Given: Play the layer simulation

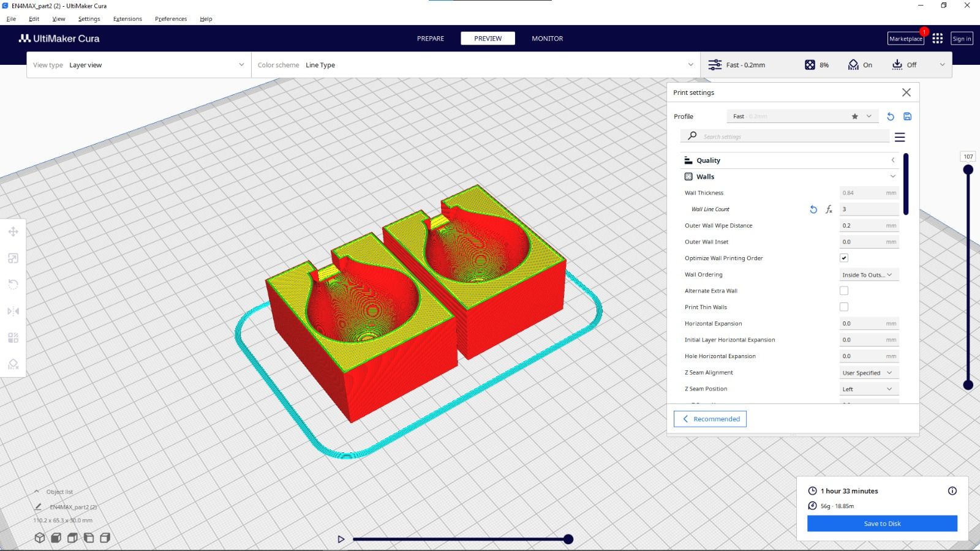Looking at the screenshot, I should pyautogui.click(x=341, y=539).
